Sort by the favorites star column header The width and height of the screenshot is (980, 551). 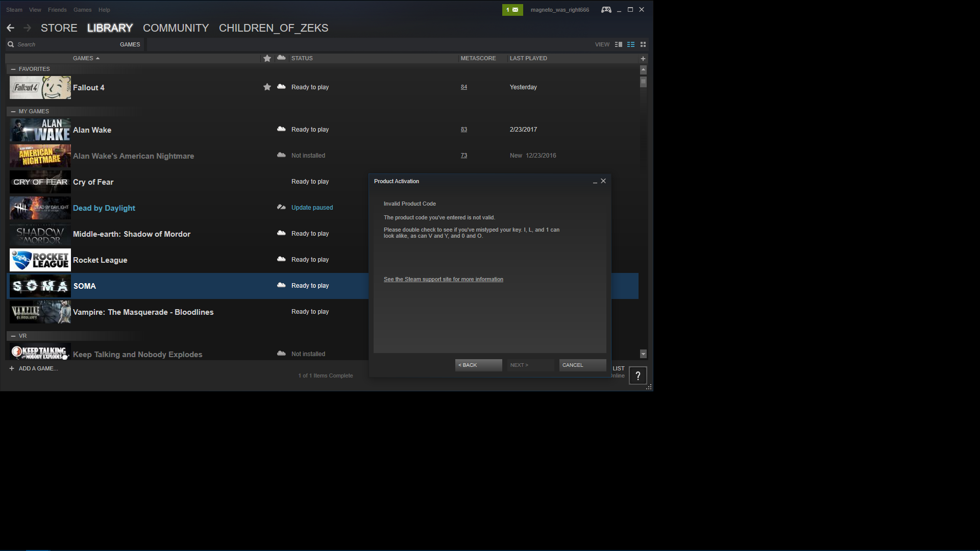click(267, 58)
